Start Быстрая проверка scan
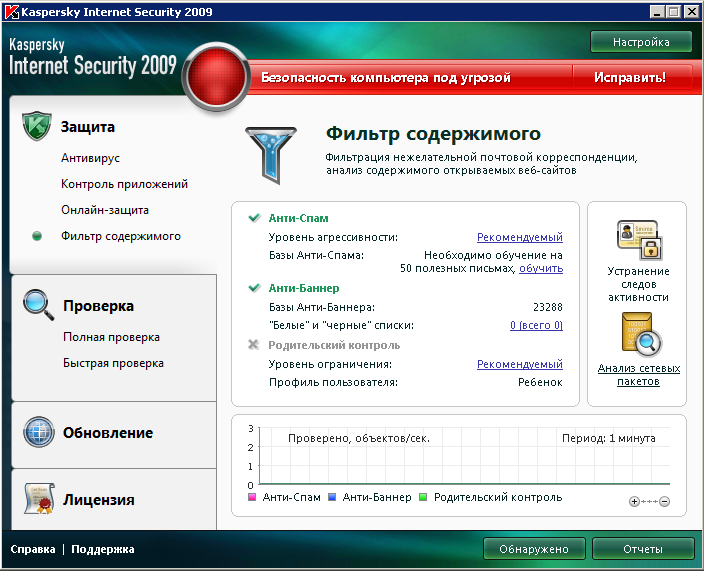 coord(113,363)
